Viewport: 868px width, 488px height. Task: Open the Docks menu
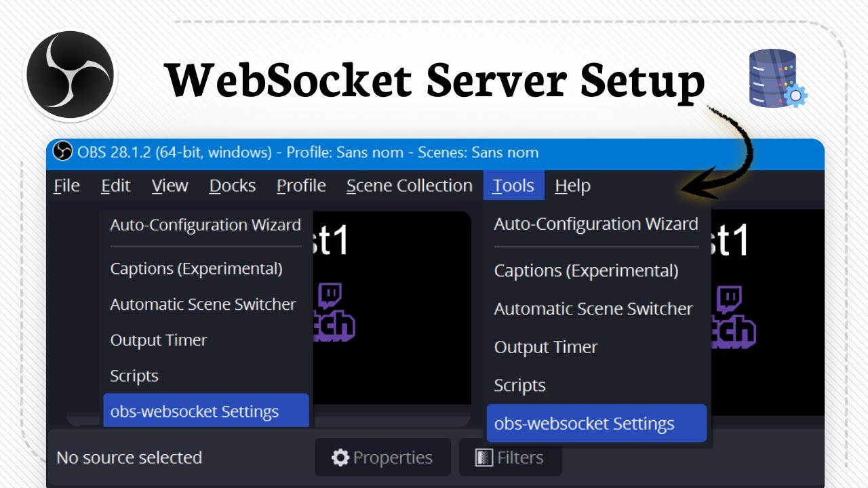click(x=233, y=186)
